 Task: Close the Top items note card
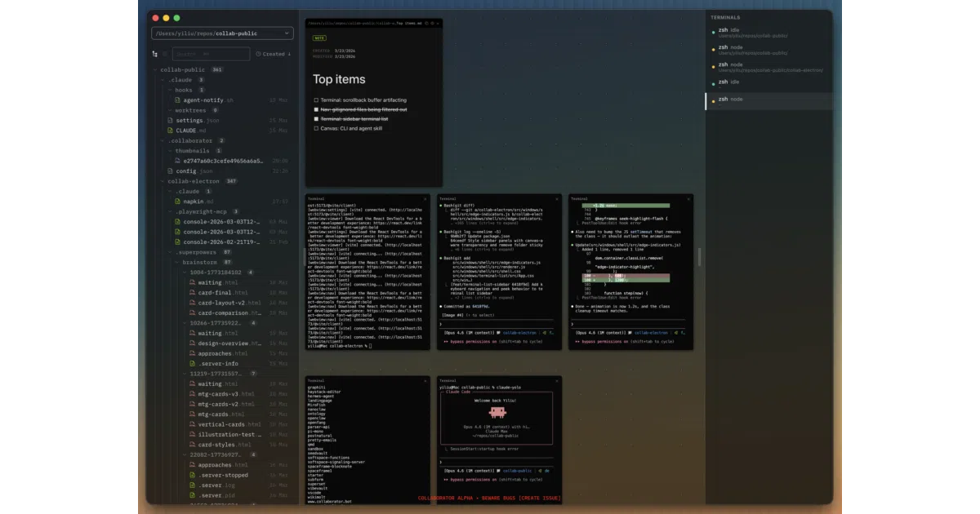coord(437,23)
